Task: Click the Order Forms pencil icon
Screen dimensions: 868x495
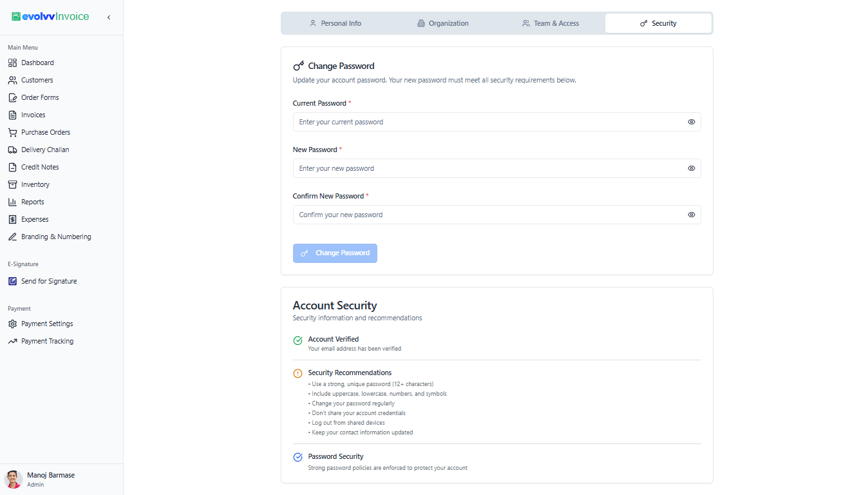Action: [12, 97]
